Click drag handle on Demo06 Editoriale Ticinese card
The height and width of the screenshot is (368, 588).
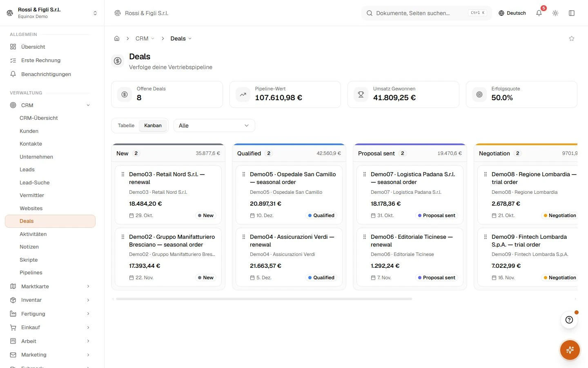point(365,237)
